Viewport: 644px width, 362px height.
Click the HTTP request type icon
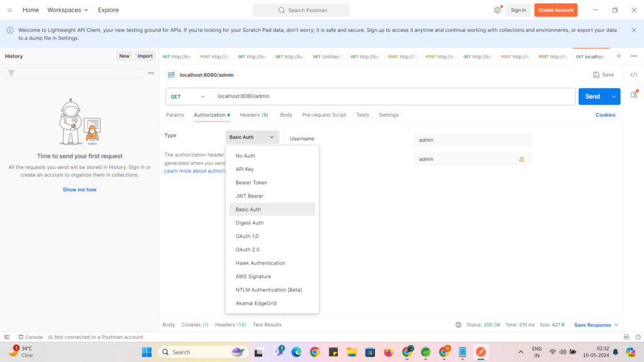click(171, 75)
